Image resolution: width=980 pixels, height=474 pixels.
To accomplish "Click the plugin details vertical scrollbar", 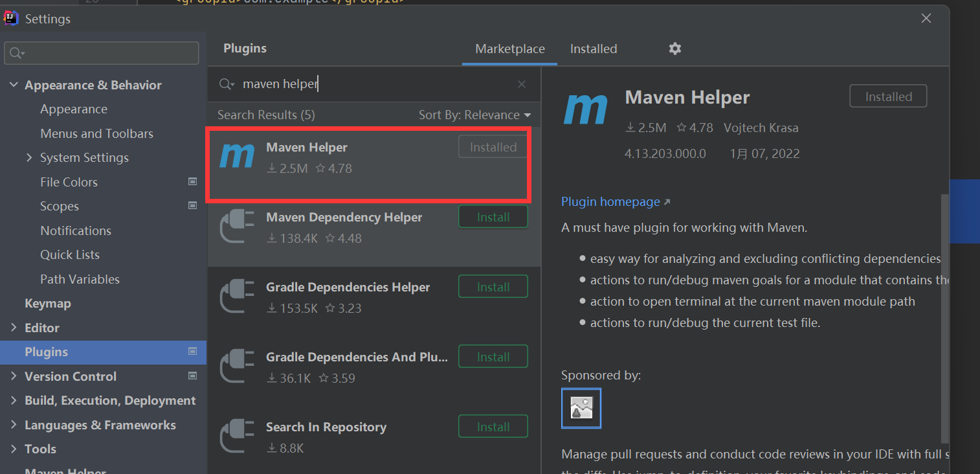I will [944, 317].
